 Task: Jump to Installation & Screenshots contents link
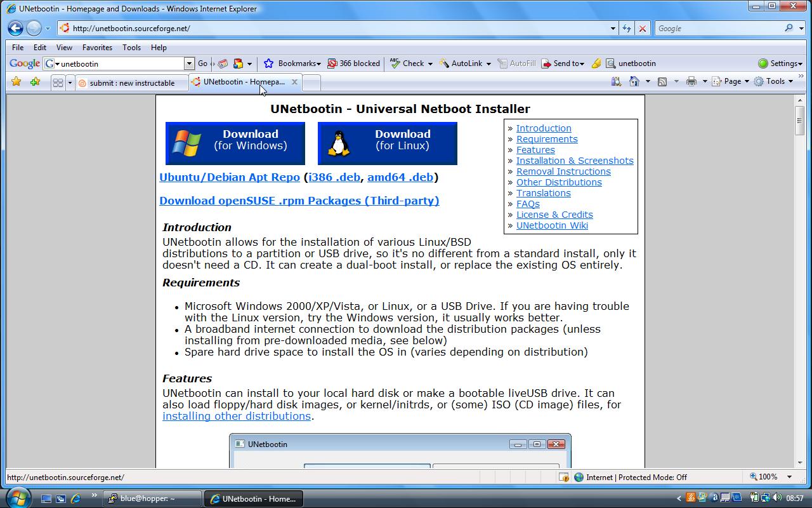click(575, 161)
